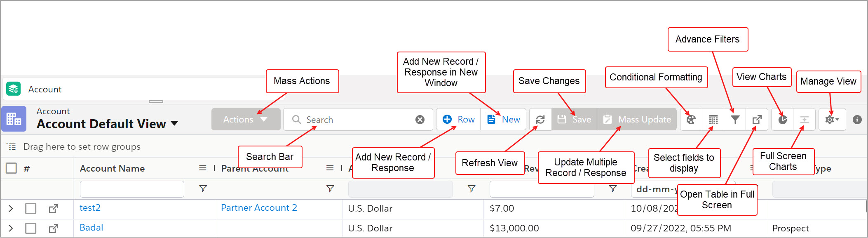Click the View Charts pie icon
Viewport: 868px width, 238px height.
[x=782, y=120]
